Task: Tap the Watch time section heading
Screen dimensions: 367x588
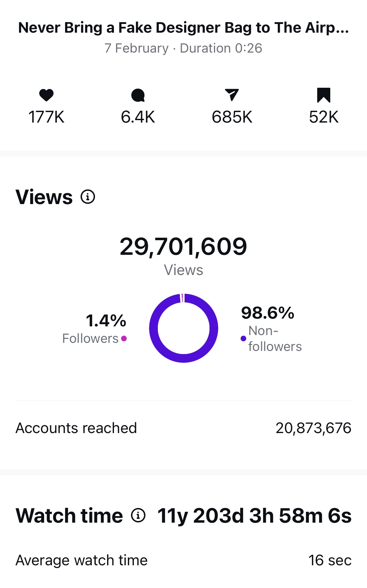Action: (x=69, y=516)
